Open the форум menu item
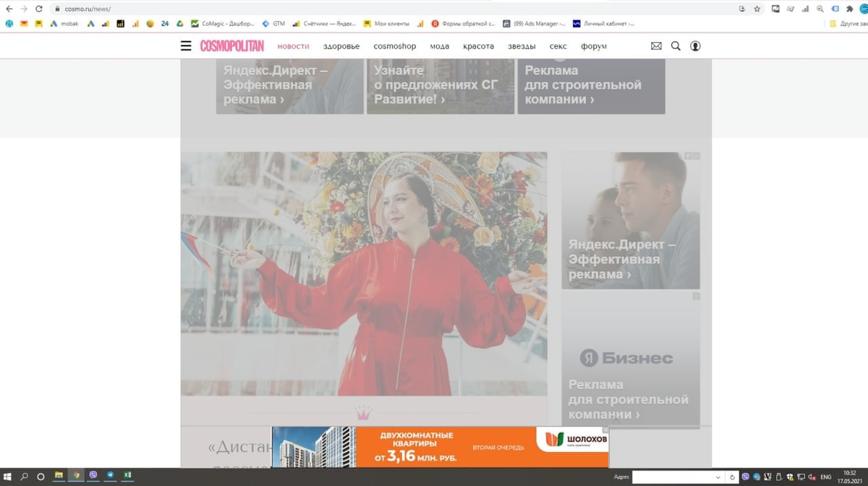 click(x=594, y=46)
